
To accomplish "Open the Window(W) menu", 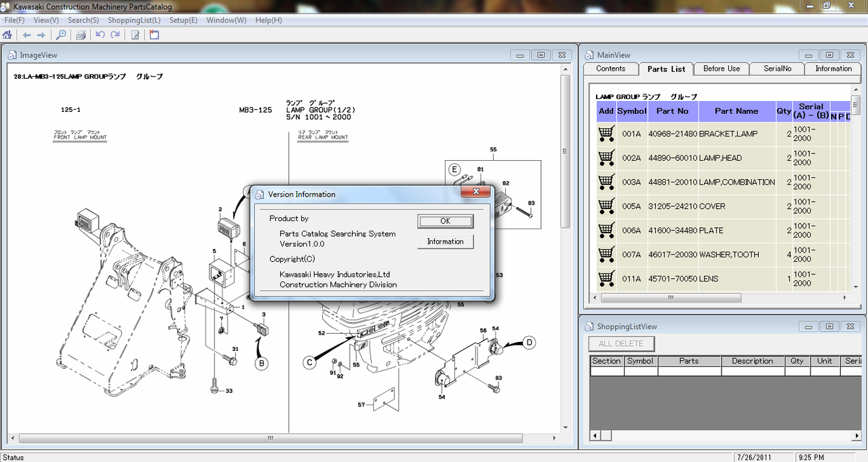I will [x=226, y=20].
